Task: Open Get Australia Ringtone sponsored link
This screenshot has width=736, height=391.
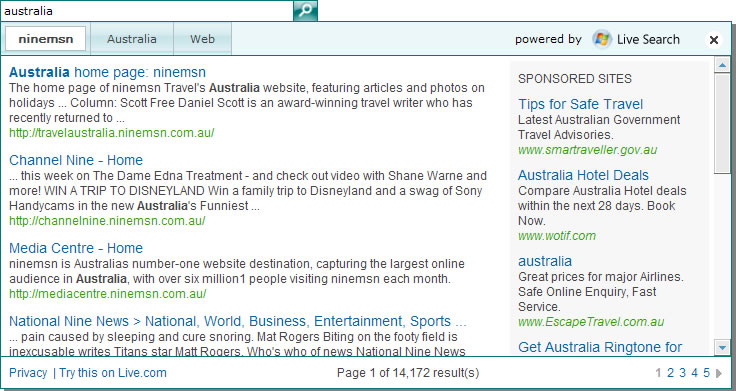Action: (x=600, y=347)
